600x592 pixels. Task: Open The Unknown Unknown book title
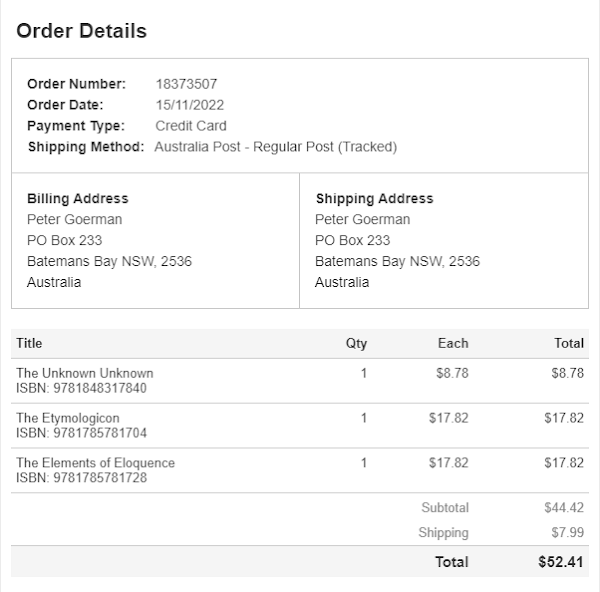click(84, 373)
